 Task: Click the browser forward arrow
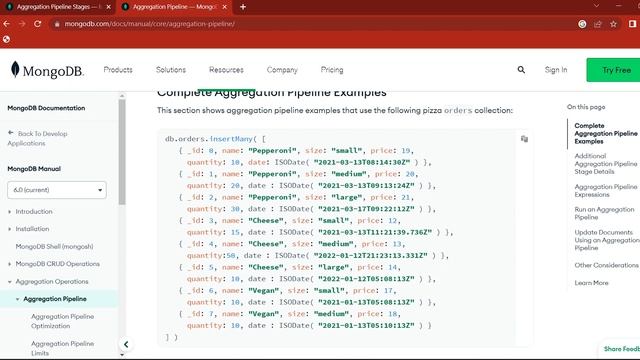coord(22,24)
